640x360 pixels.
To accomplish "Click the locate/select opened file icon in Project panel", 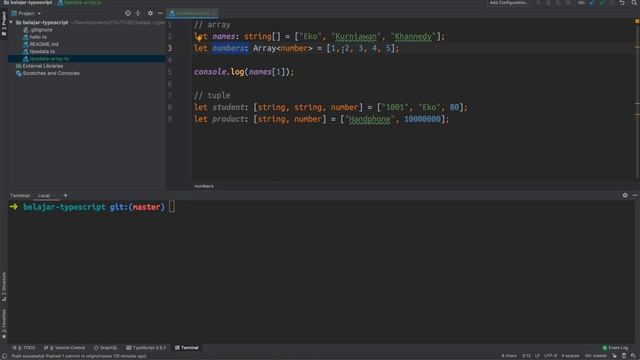I will pos(128,13).
